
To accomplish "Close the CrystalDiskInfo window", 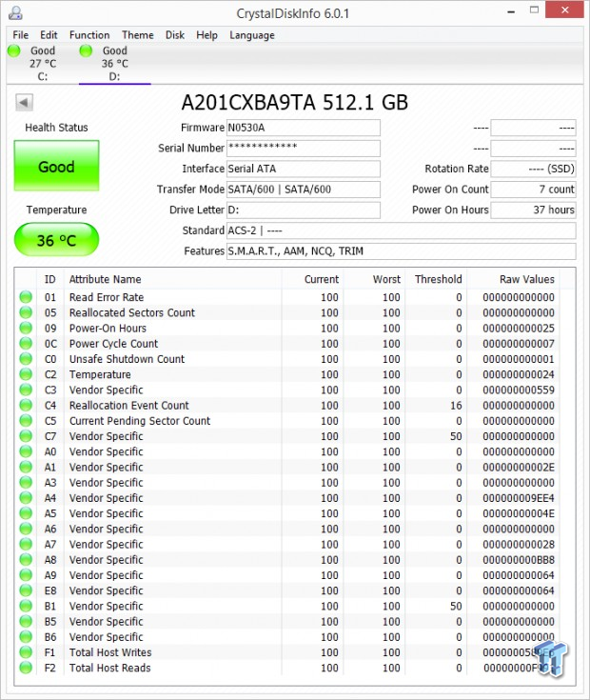I will coord(564,10).
